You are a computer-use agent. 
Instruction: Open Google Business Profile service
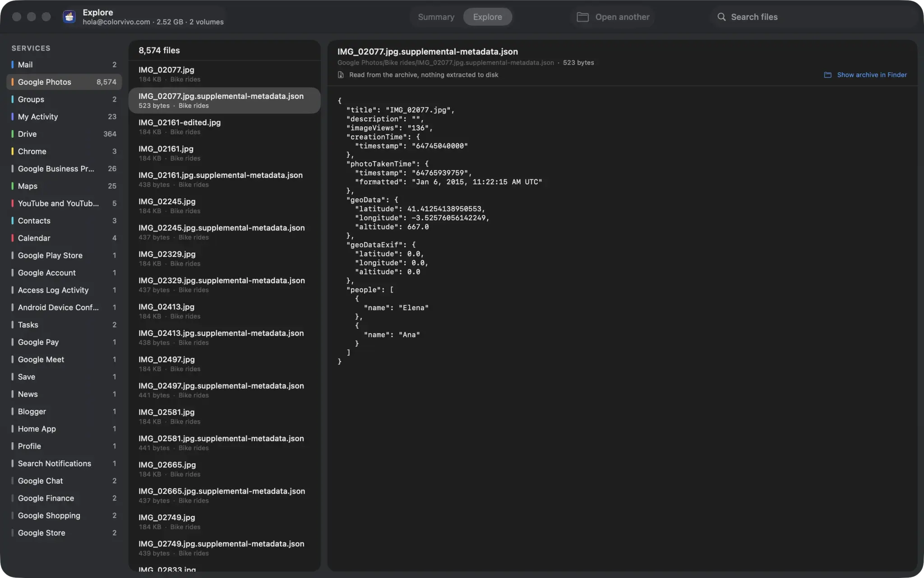click(64, 169)
